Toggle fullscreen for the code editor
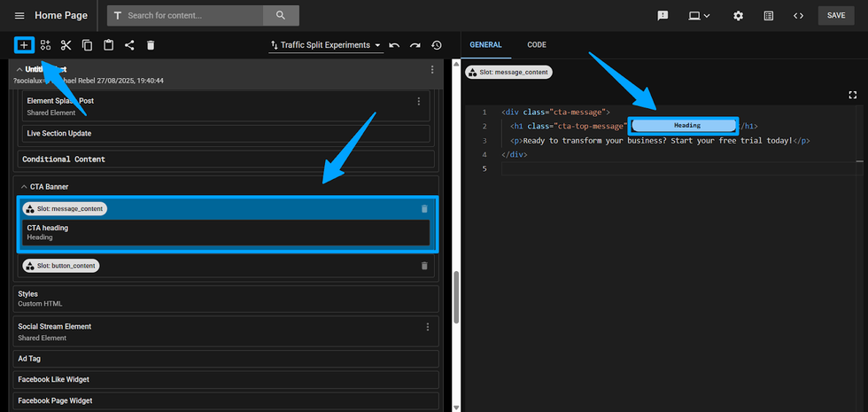 click(x=852, y=95)
